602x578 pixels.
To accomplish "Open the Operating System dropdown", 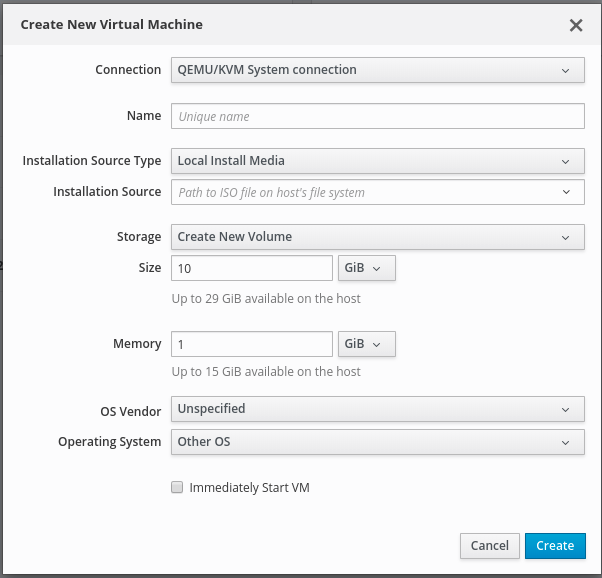I will 377,441.
